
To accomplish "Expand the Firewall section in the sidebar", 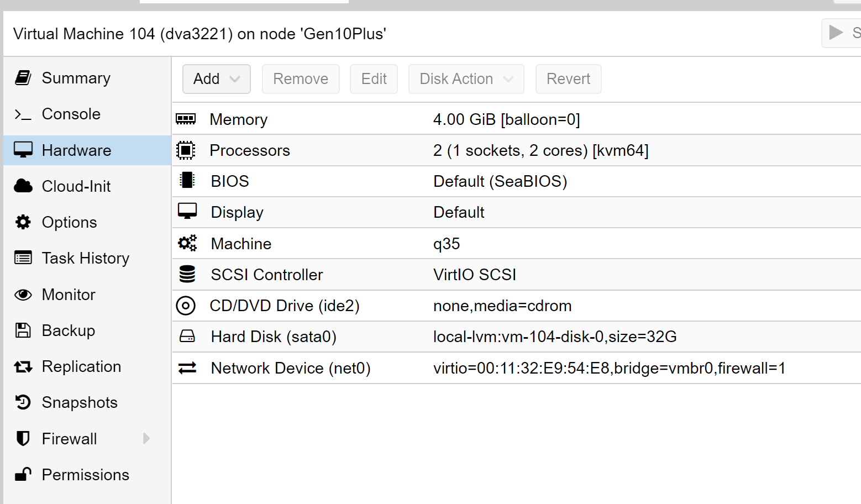I will coord(146,438).
